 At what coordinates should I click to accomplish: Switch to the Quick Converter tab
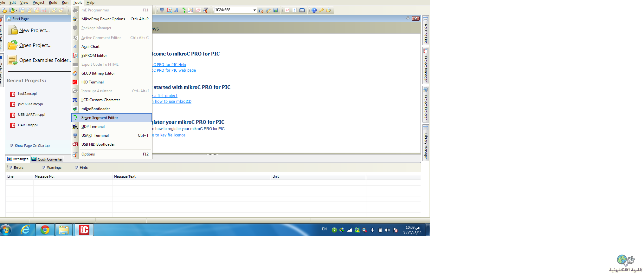(x=48, y=159)
